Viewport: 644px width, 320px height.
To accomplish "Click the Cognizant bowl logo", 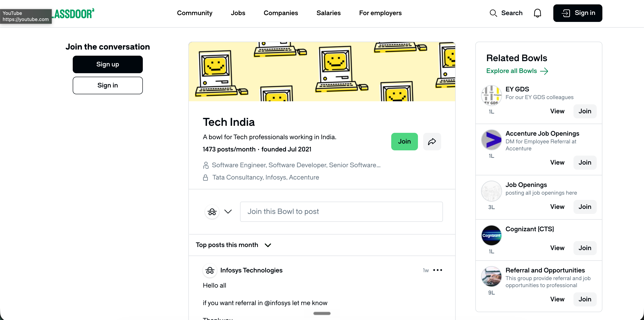I will click(x=491, y=235).
